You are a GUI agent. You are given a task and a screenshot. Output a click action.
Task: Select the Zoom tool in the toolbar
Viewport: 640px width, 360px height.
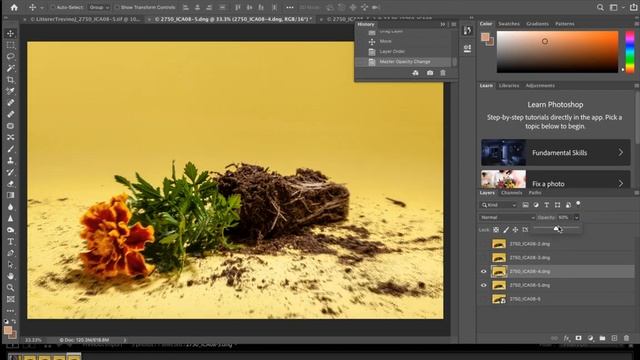(x=11, y=288)
